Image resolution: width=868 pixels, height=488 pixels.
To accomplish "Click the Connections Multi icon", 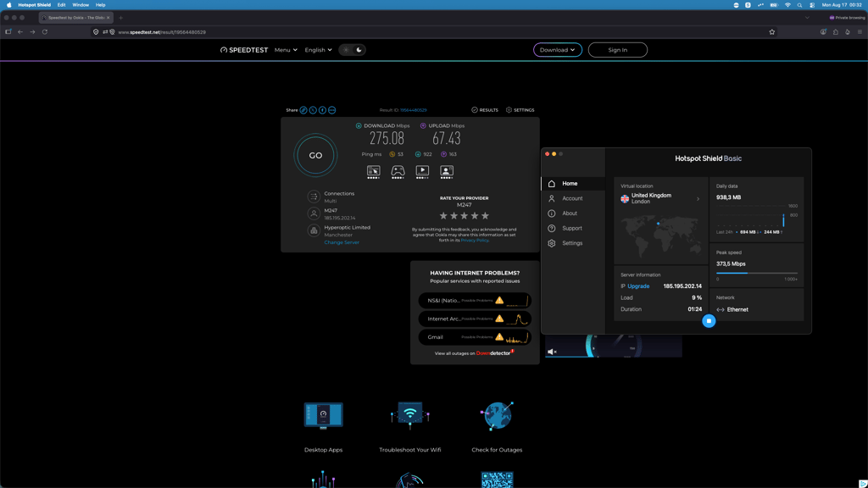I will tap(314, 197).
